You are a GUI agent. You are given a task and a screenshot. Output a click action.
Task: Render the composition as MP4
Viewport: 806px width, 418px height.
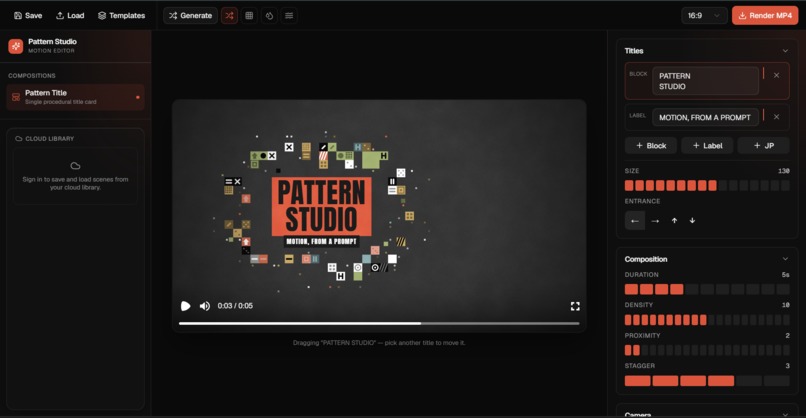coord(765,15)
